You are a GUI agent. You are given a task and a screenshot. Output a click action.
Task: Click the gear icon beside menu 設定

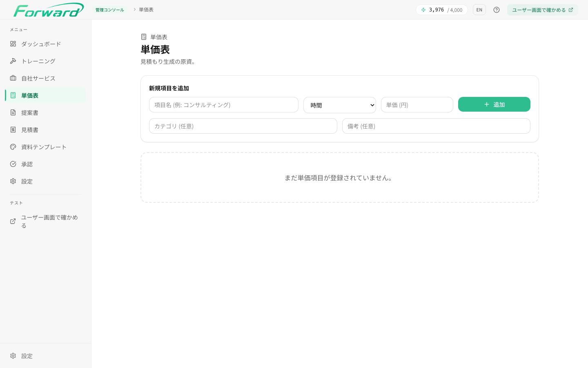[13, 181]
